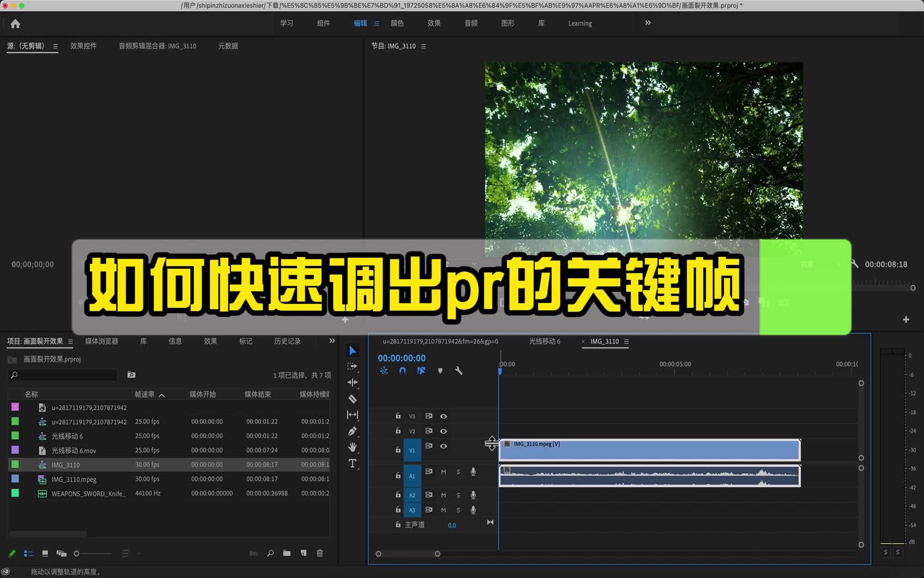Switch to the Media Browser tab
The image size is (924, 578).
(x=102, y=341)
